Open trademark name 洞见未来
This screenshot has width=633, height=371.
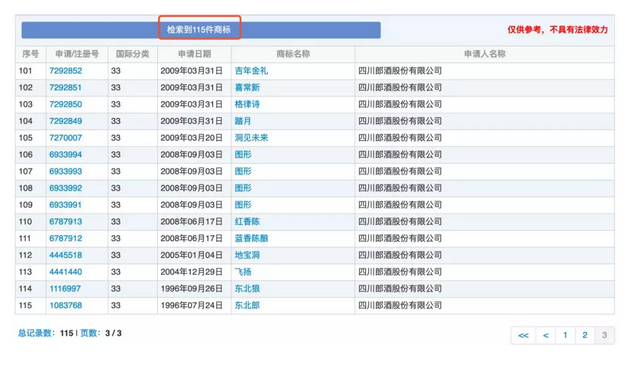click(x=251, y=138)
